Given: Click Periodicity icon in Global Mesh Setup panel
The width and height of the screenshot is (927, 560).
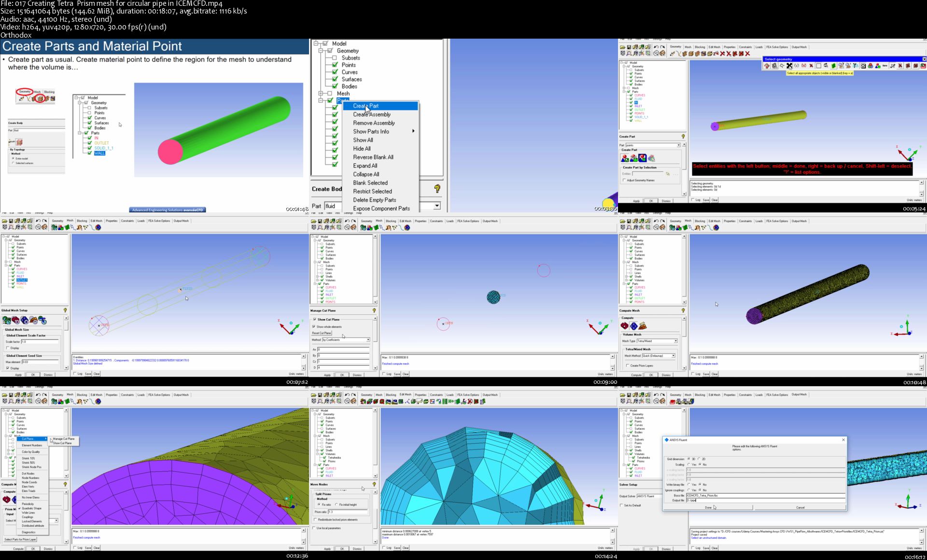Looking at the screenshot, I should pyautogui.click(x=42, y=320).
